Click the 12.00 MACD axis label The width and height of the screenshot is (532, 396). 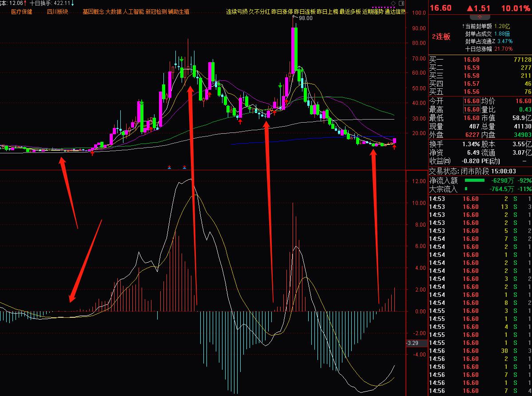pyautogui.click(x=419, y=181)
